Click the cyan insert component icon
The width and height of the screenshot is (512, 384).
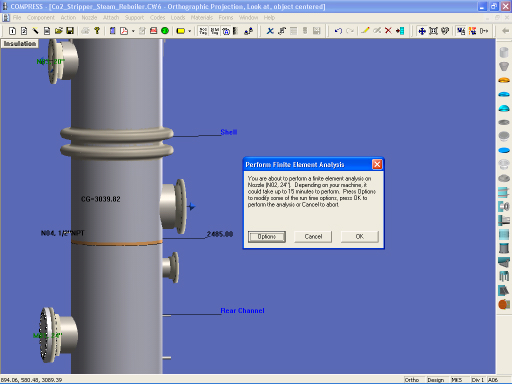click(400, 31)
